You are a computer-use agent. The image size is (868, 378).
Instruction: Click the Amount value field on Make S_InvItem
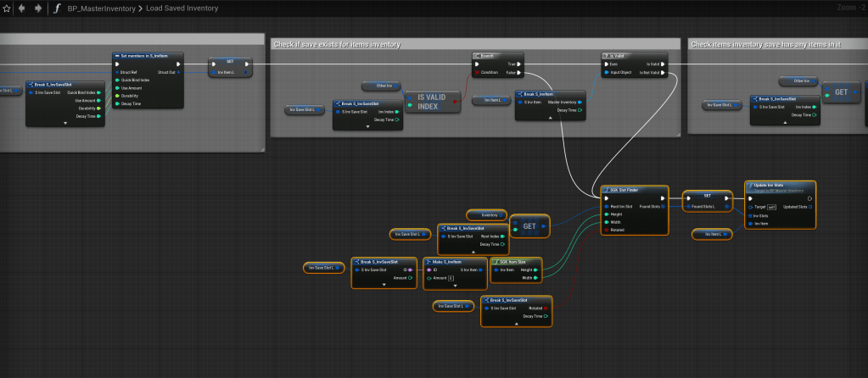pyautogui.click(x=451, y=277)
